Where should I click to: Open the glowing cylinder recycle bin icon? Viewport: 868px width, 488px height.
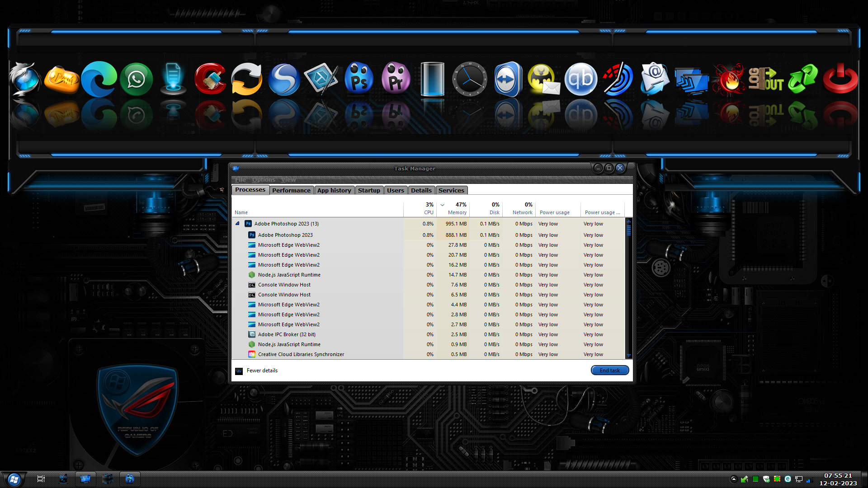(x=433, y=79)
